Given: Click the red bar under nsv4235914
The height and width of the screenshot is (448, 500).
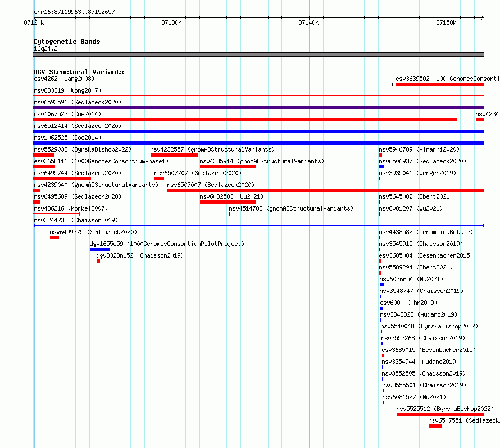Looking at the screenshot, I should point(228,167).
